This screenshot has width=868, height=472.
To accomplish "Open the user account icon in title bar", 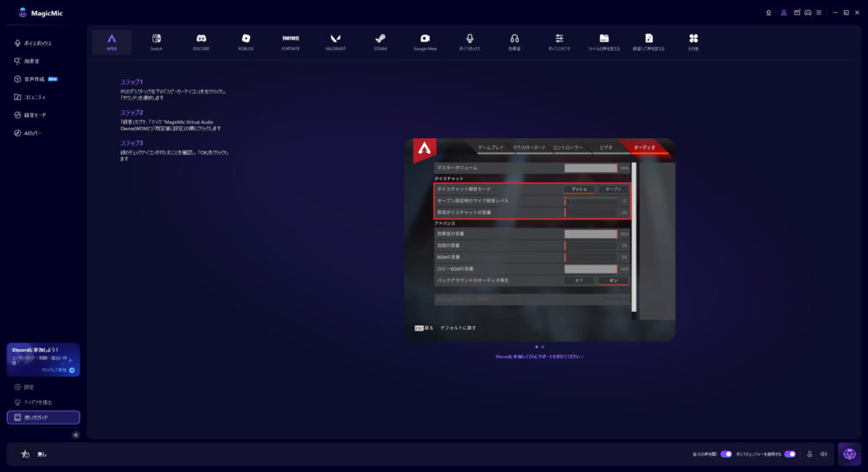I will 784,13.
